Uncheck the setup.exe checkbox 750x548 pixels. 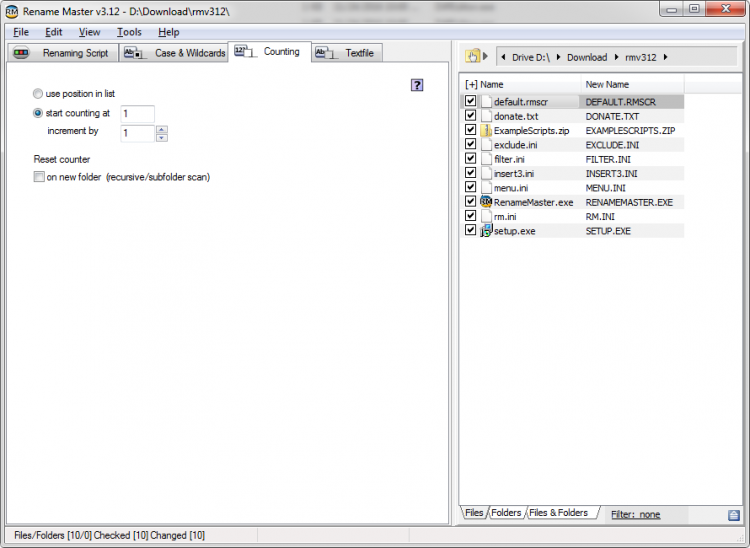click(470, 230)
